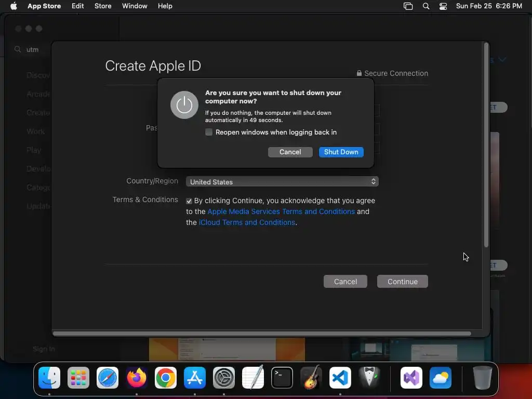Click the Country/Region label

(x=152, y=181)
